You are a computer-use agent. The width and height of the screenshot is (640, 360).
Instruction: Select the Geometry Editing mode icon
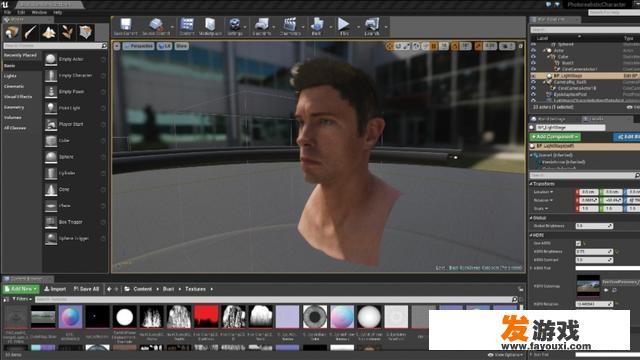pyautogui.click(x=86, y=32)
